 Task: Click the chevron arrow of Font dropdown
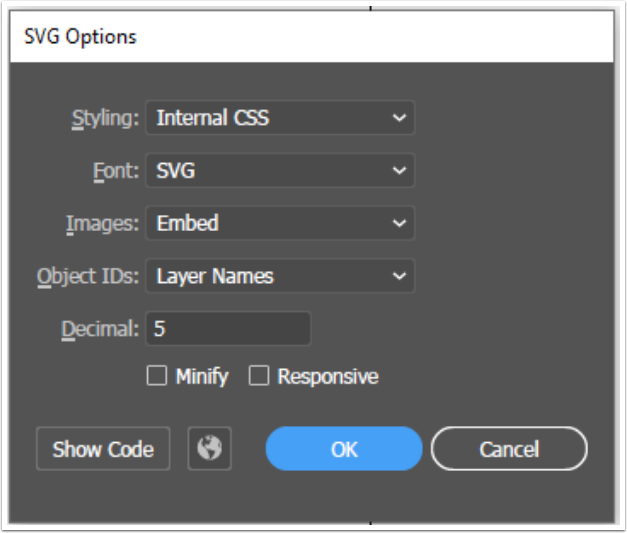399,171
